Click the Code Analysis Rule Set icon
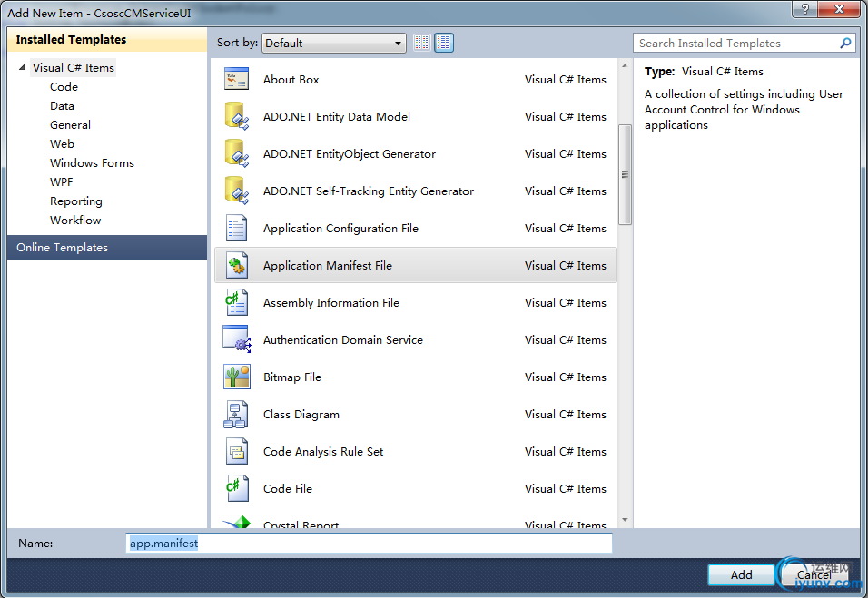Viewport: 868px width, 598px height. point(236,451)
